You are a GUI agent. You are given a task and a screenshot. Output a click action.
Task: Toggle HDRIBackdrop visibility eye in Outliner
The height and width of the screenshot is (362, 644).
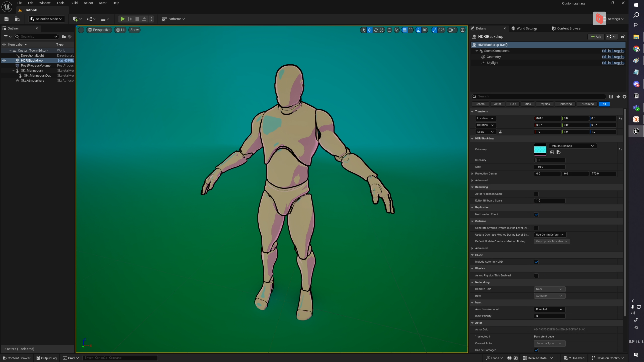pyautogui.click(x=4, y=61)
